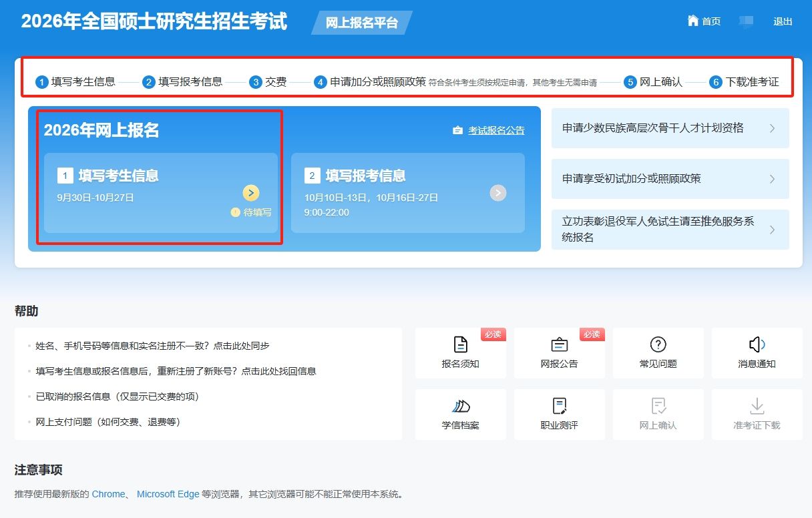Open the 考试报名公告 link
812x518 pixels.
[495, 131]
